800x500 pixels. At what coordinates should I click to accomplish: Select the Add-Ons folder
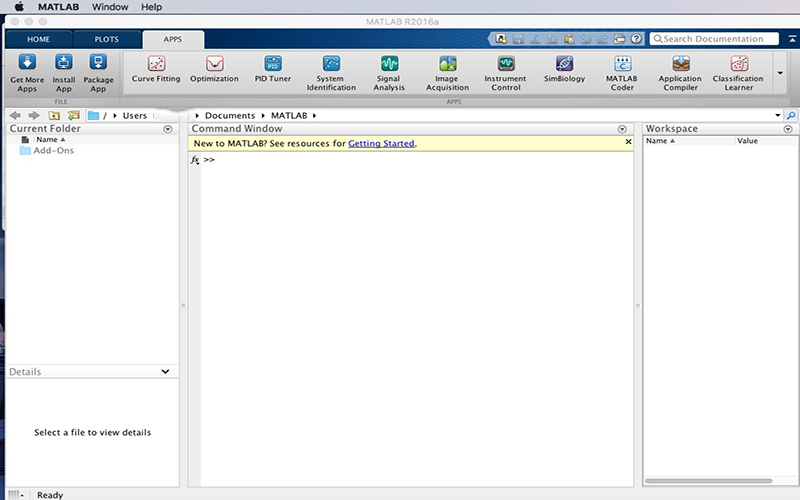coord(46,151)
